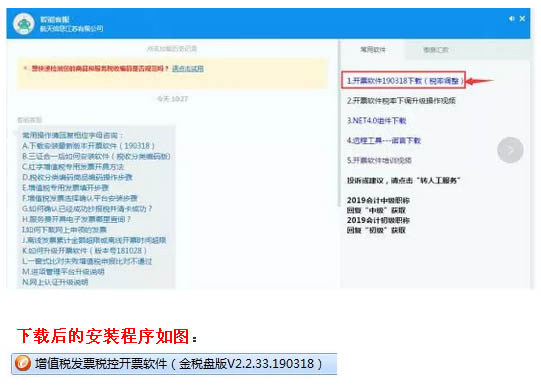Open link 4.远程工具 download

(x=384, y=140)
